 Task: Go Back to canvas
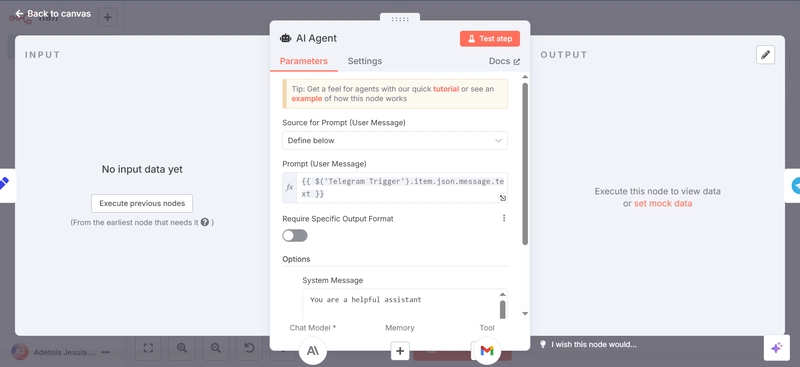pyautogui.click(x=53, y=14)
